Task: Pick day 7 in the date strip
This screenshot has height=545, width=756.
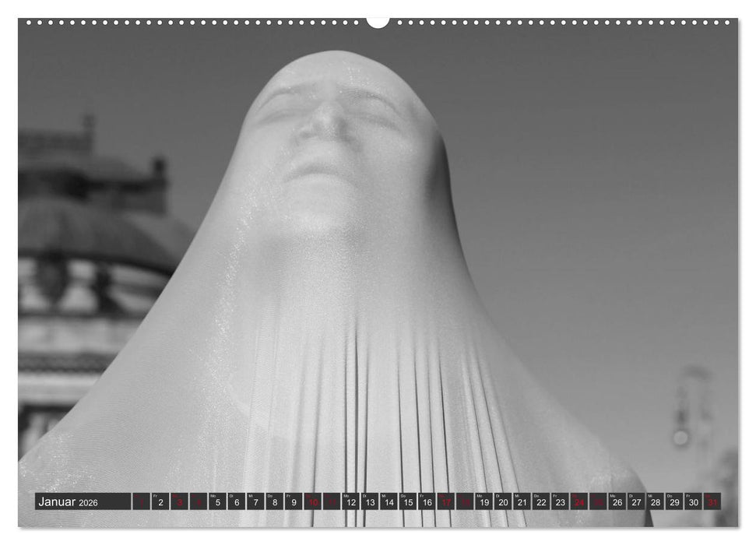Action: pyautogui.click(x=255, y=502)
